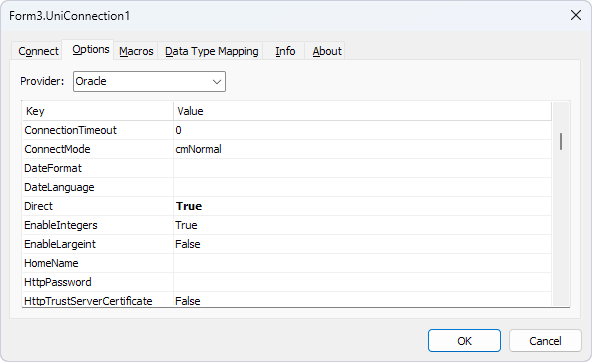
Task: Switch to the Connect tab
Action: (x=37, y=51)
